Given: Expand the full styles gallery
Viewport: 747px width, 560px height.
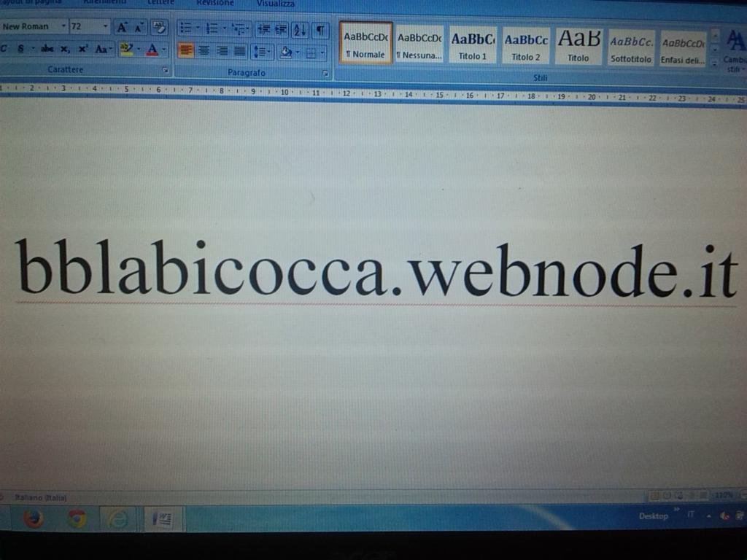Looking at the screenshot, I should (715, 63).
